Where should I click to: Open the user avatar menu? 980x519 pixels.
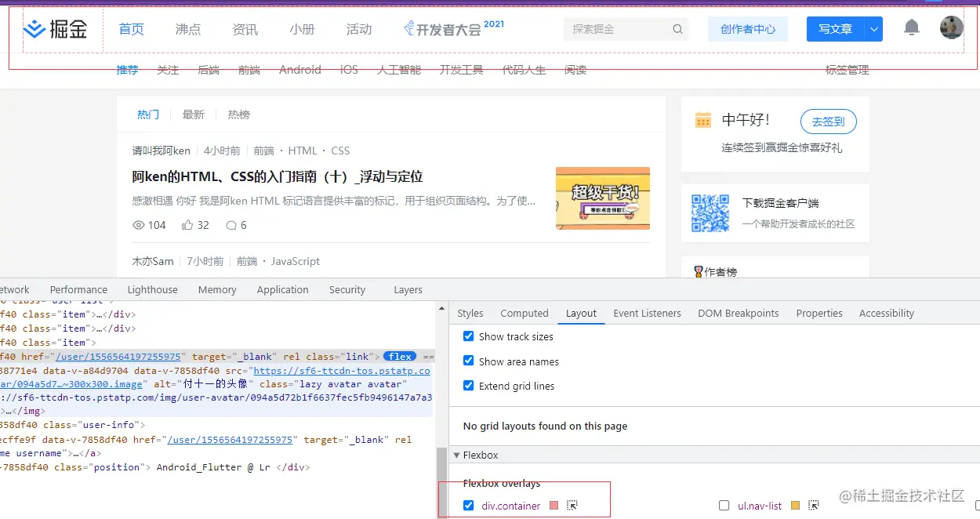pyautogui.click(x=951, y=27)
